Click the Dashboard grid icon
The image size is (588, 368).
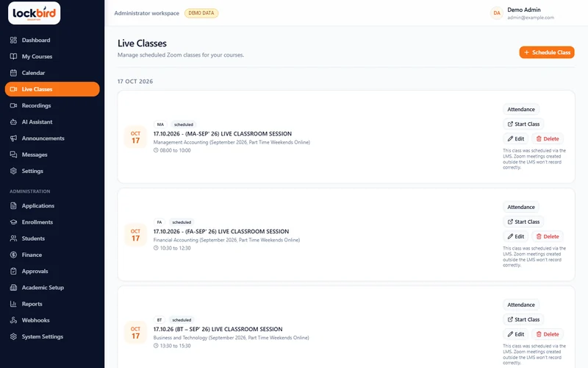coord(13,40)
